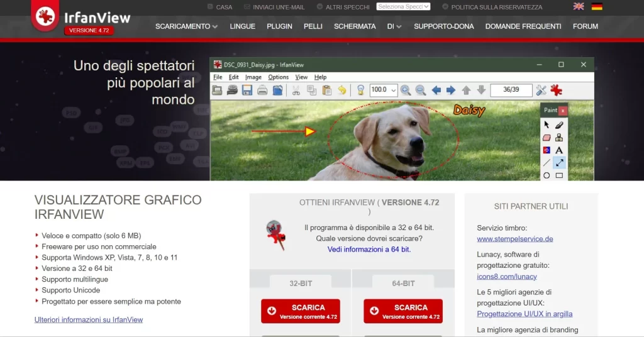
Task: Select the clone stamp tool in Paint panel
Action: tap(559, 138)
